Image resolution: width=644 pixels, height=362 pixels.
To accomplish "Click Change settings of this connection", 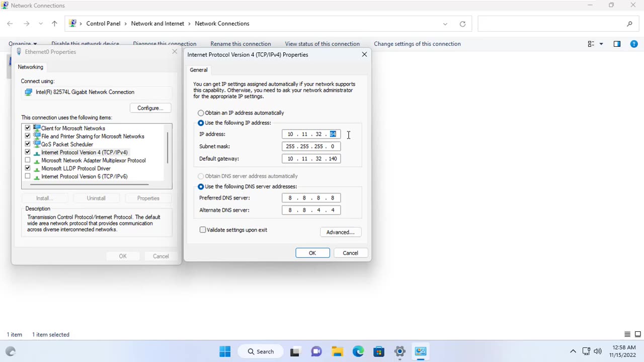I will point(417,44).
